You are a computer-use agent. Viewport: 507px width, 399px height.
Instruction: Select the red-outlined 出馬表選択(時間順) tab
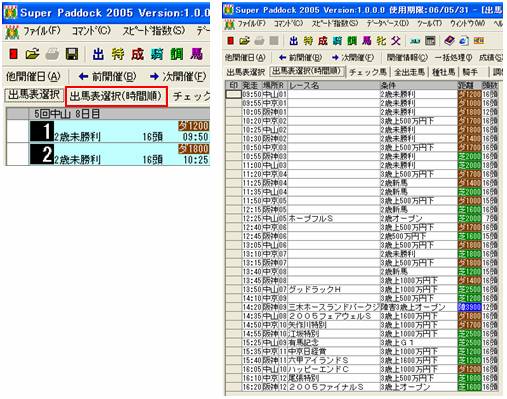point(116,96)
